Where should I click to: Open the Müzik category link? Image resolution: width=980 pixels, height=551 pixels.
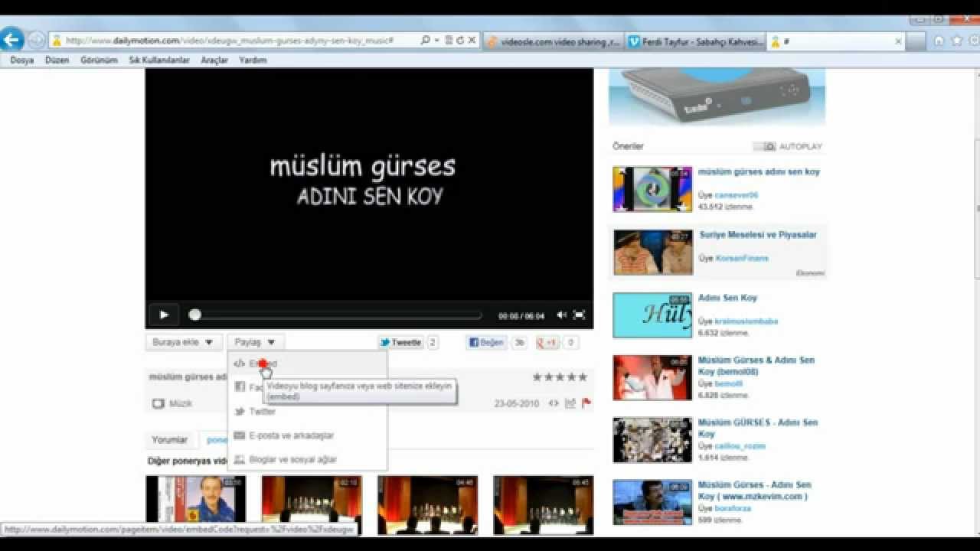coord(181,403)
